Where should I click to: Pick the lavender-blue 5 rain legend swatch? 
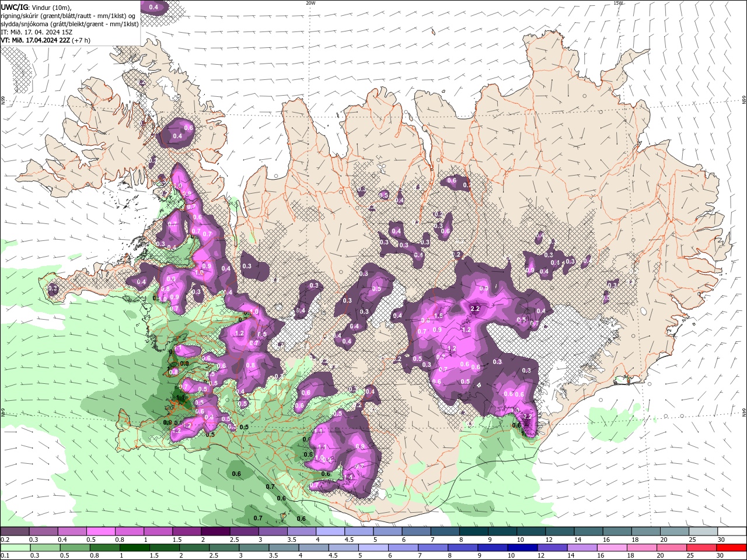tap(373, 548)
